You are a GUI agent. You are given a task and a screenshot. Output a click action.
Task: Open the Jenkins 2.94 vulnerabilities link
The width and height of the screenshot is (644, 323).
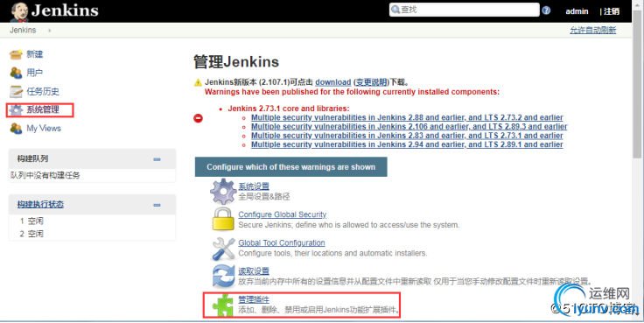click(407, 144)
